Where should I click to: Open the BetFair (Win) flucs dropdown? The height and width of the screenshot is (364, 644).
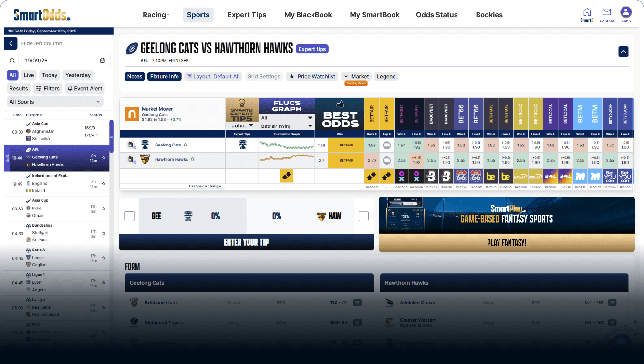tap(286, 126)
